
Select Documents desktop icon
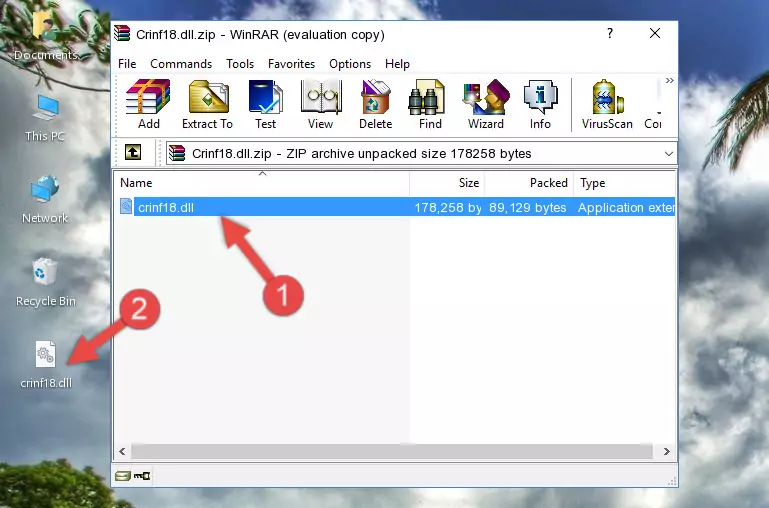[45, 37]
